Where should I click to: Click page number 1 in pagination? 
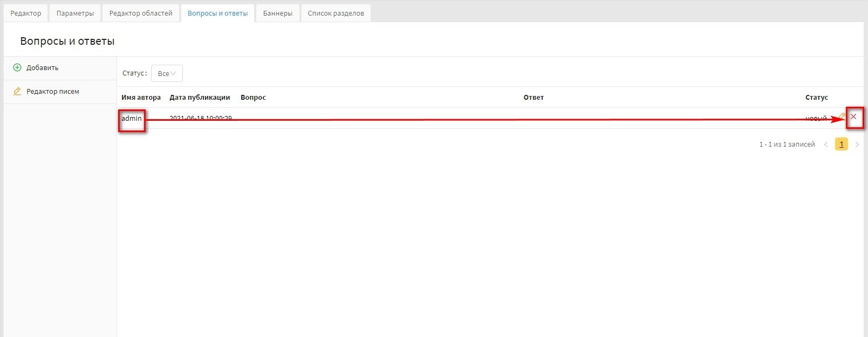pos(841,145)
